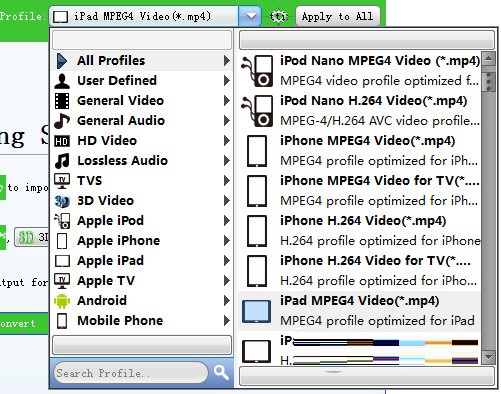501x394 pixels.
Task: Click the 3D button icon behind the menu
Action: pyautogui.click(x=26, y=238)
